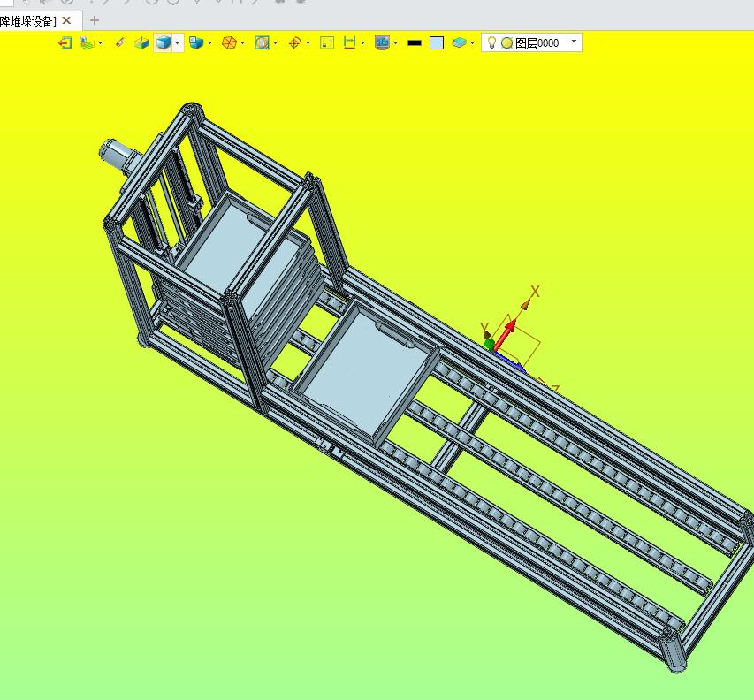Open the 图层0000 layer combo box
The image size is (754, 700).
coord(532,42)
